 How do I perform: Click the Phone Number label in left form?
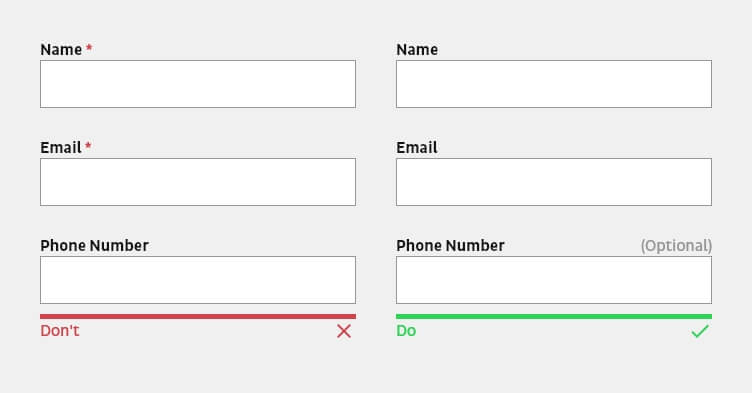coord(94,245)
